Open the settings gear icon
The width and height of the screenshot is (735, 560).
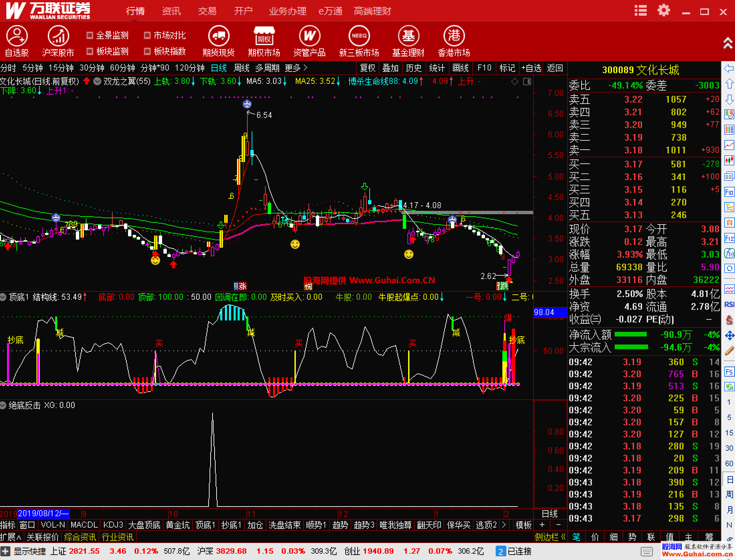664,10
